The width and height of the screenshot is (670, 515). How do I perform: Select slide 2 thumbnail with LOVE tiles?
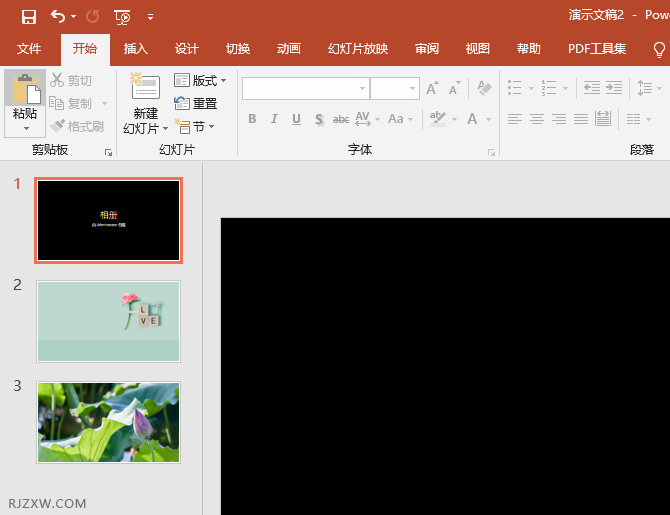coord(109,321)
